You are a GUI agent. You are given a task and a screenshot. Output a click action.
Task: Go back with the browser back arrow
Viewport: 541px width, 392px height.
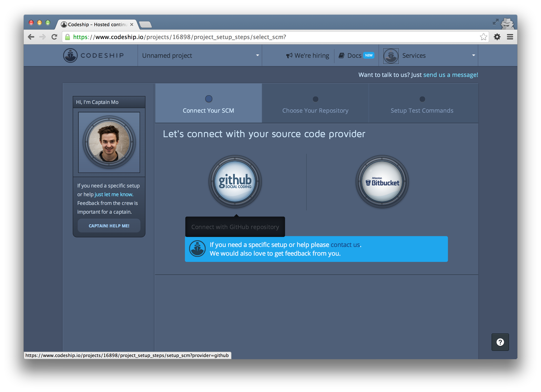(31, 37)
